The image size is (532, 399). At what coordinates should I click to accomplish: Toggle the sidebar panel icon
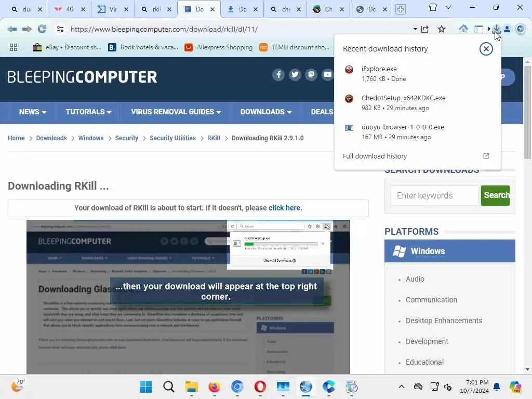point(478,30)
